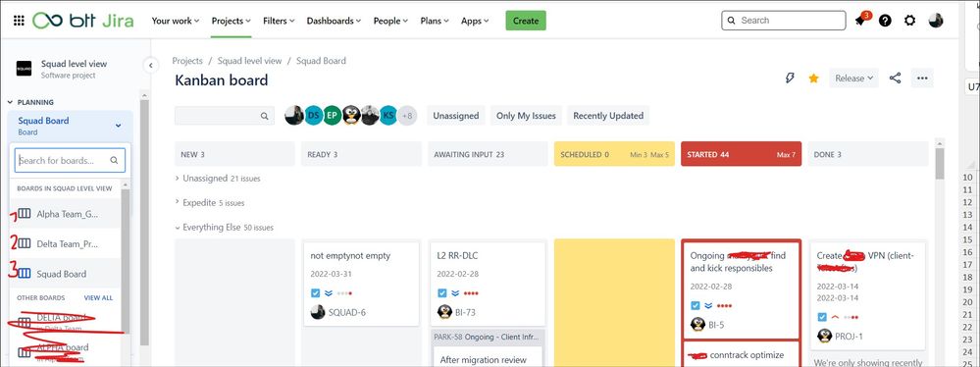980x367 pixels.
Task: Toggle the Unassigned quick filter
Action: tap(455, 116)
